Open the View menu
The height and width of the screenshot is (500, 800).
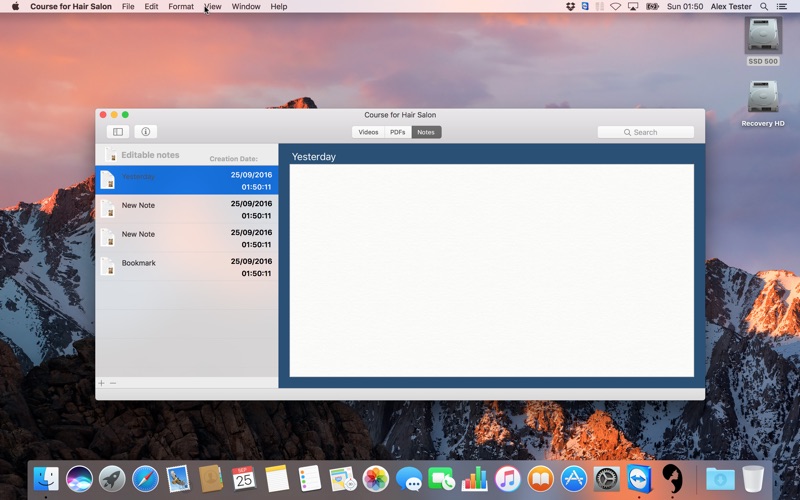[213, 7]
